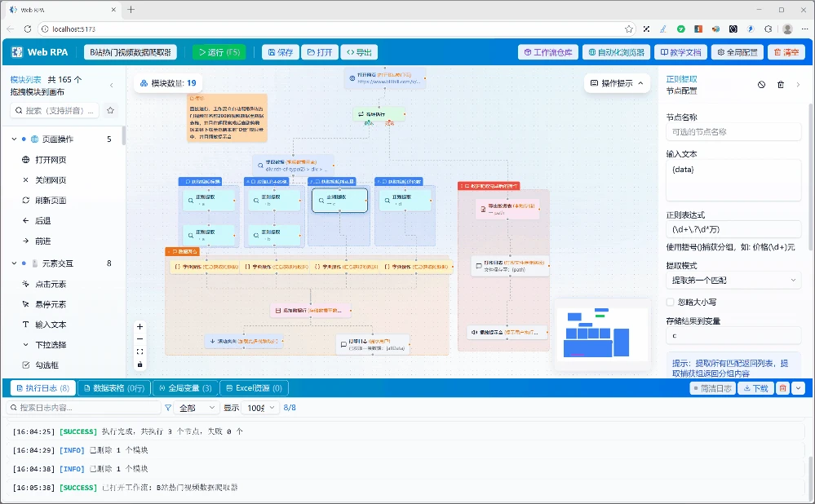Open the 工作流仓库 workflow repository

(x=548, y=52)
